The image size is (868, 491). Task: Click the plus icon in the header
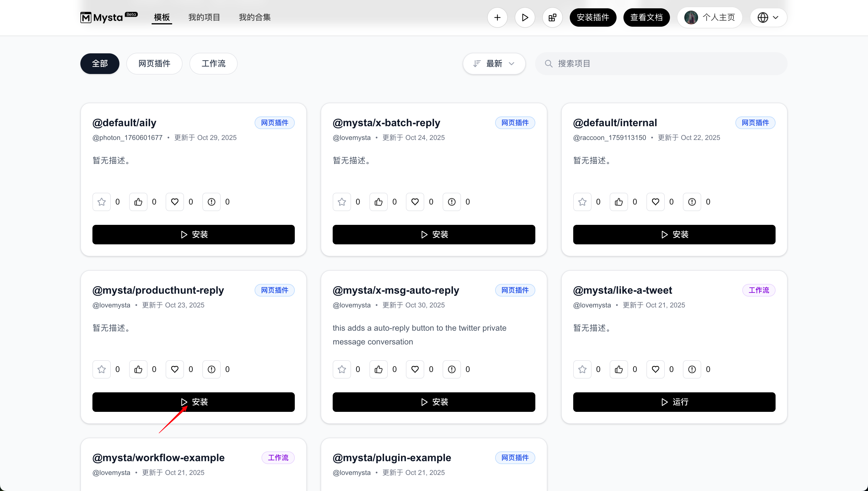497,17
